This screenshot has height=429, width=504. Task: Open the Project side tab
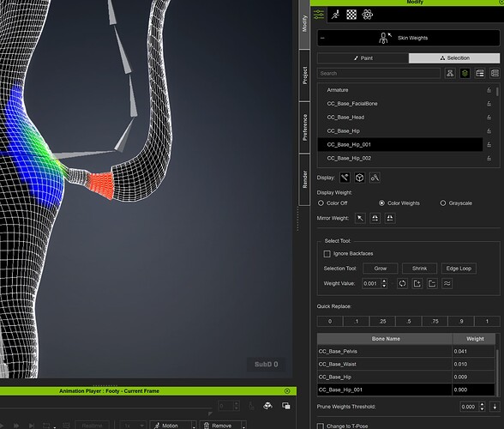click(x=304, y=76)
